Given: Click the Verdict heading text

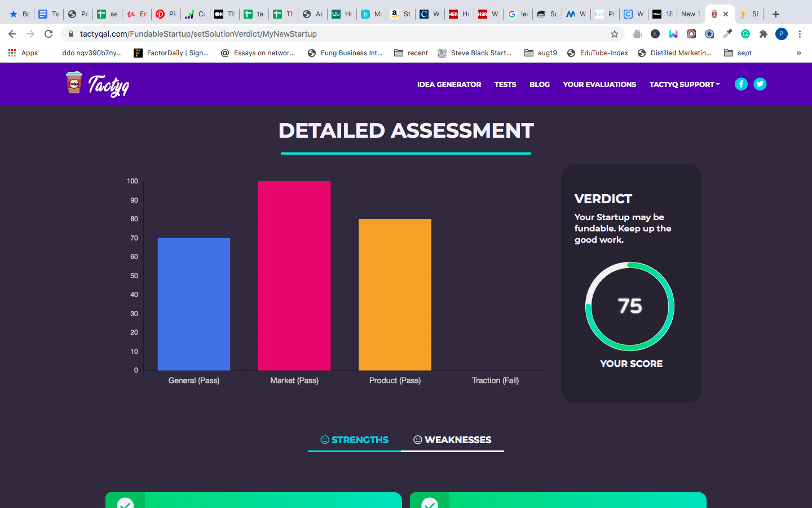Looking at the screenshot, I should 603,199.
